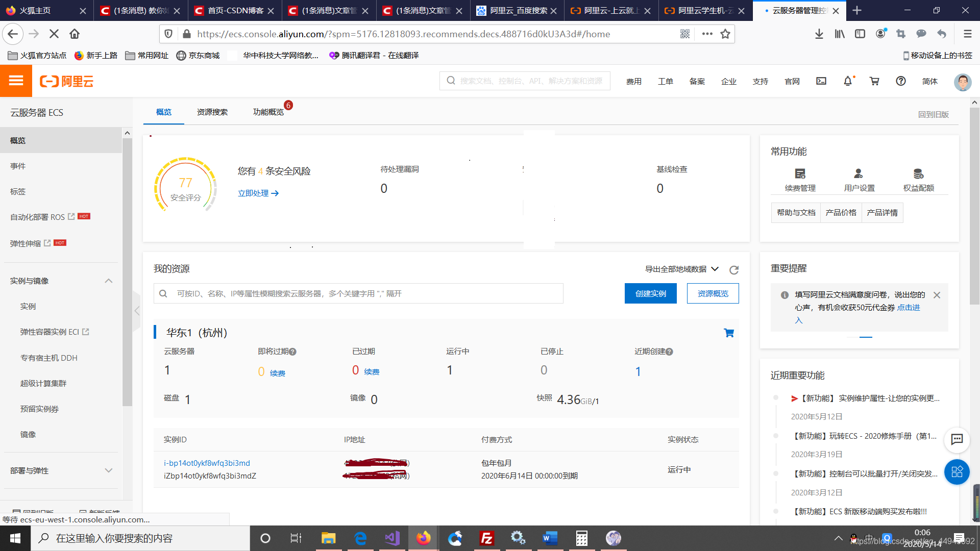Open the blue grid floating button

(957, 472)
